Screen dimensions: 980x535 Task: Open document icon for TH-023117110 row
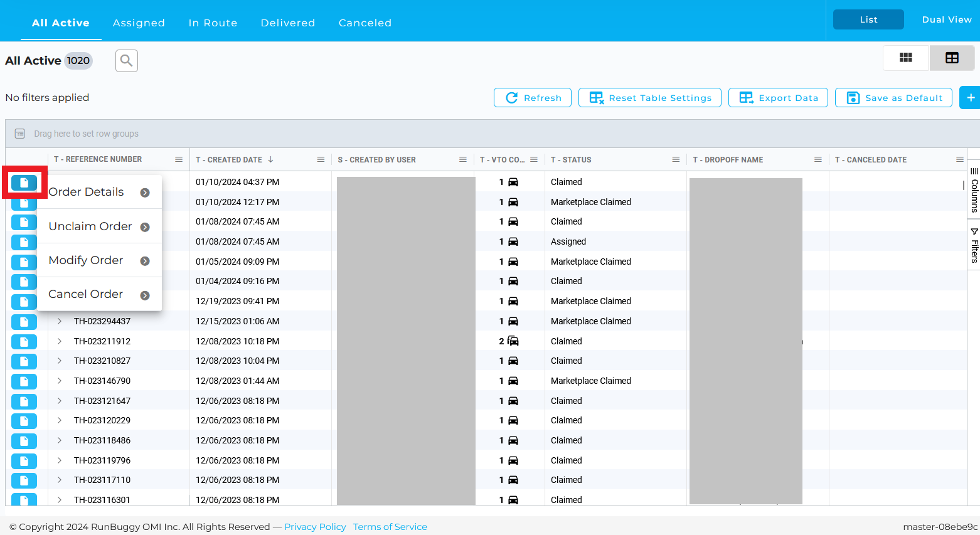24,480
